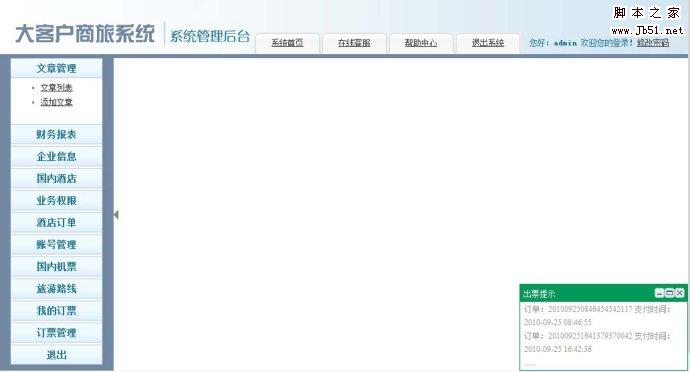
Task: Minimize the 出票提示 popup
Action: pos(659,293)
